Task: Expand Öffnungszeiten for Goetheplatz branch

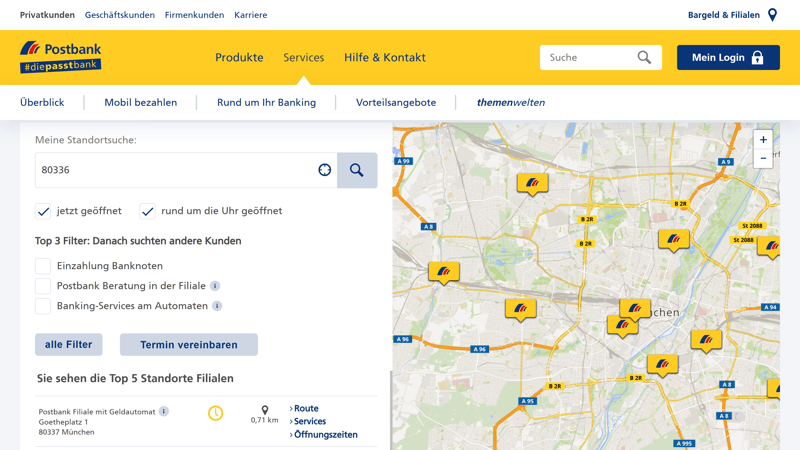Action: (x=325, y=435)
